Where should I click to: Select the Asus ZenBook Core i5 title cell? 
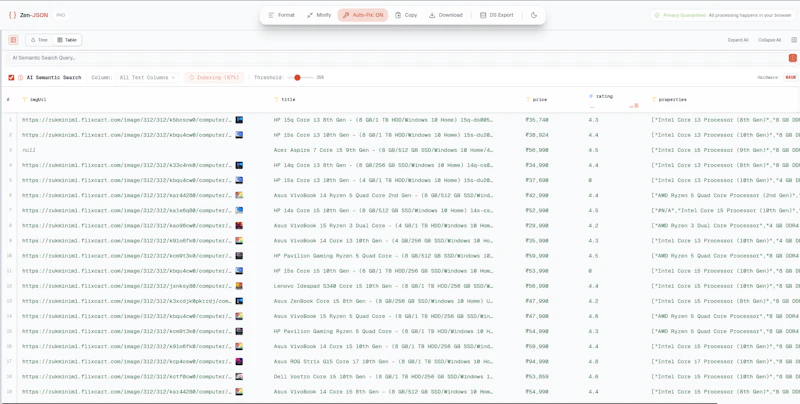point(383,301)
